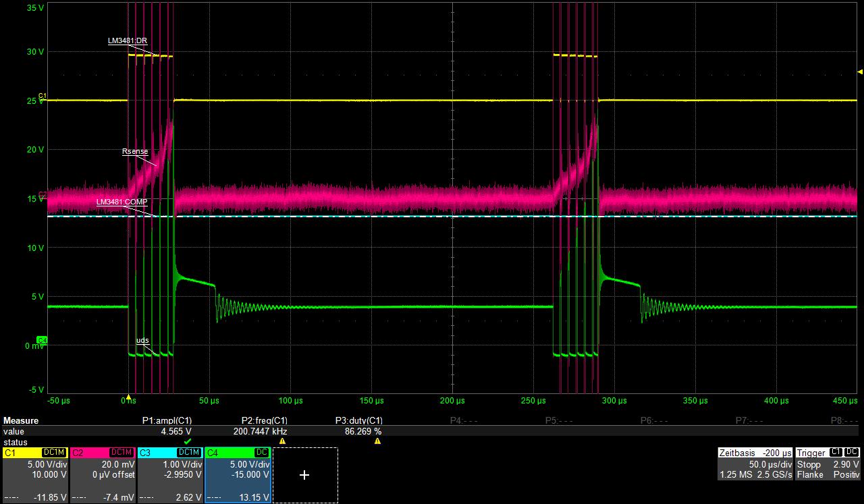Viewport: 864px width, 504px height.
Task: Click the 35 V vertical axis label
Action: 35,7
